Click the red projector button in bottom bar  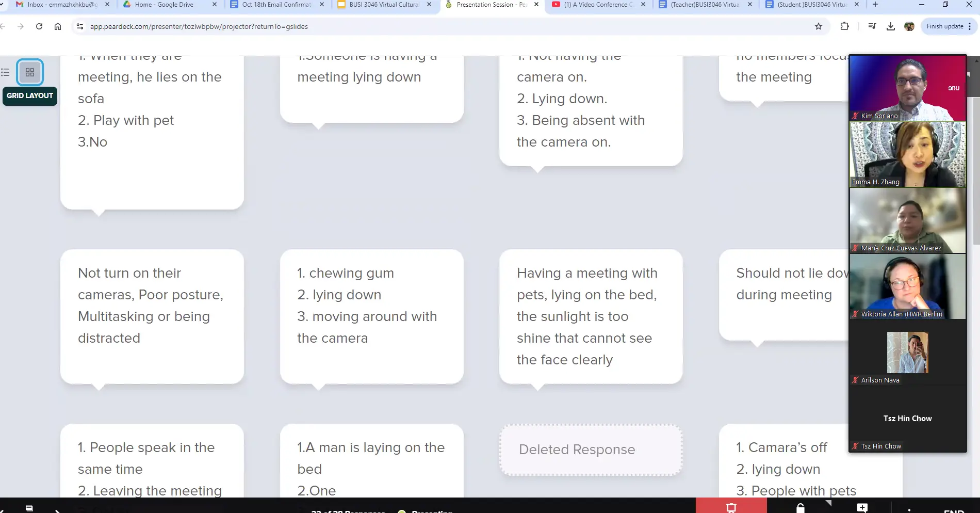[731, 507]
